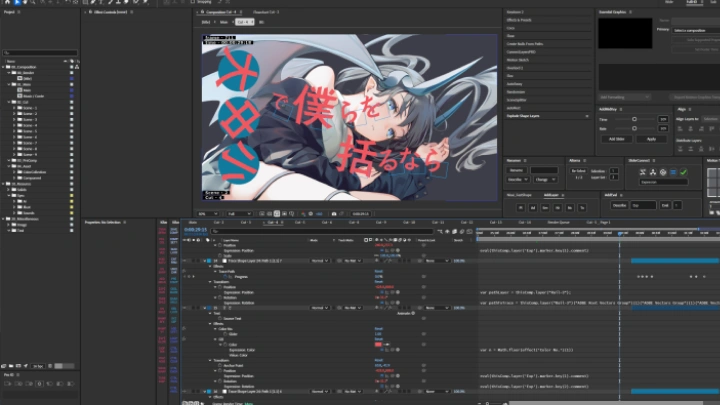The width and height of the screenshot is (720, 405).
Task: Click first Distribute Layers icon
Action: pyautogui.click(x=680, y=149)
